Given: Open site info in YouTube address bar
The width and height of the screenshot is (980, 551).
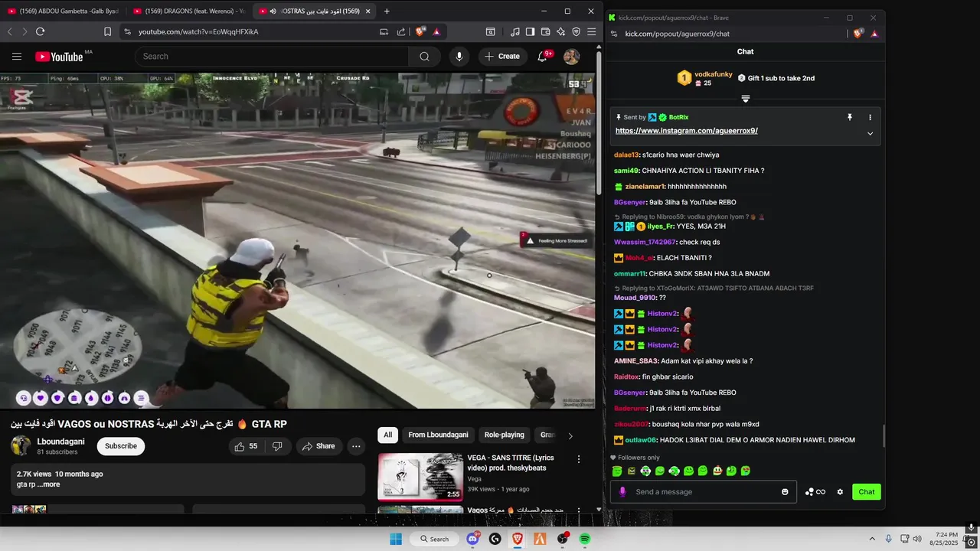Looking at the screenshot, I should (x=127, y=31).
